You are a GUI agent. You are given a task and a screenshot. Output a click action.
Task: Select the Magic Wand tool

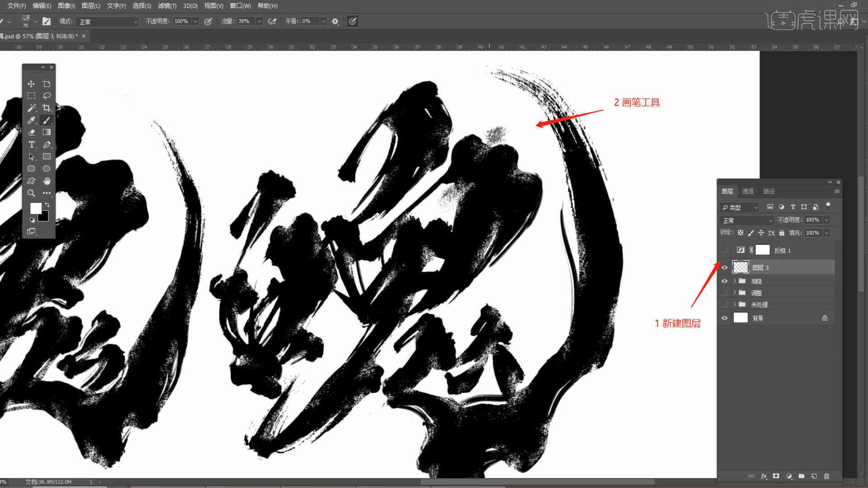[x=31, y=108]
